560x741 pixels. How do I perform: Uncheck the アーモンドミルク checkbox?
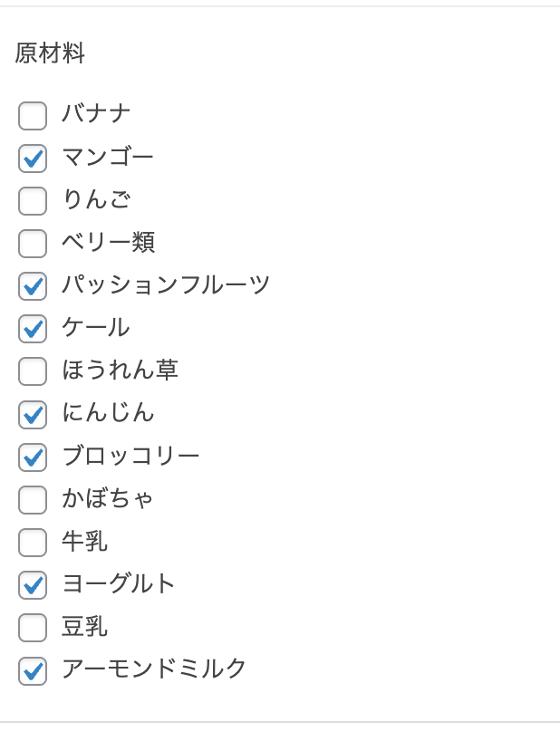pyautogui.click(x=33, y=669)
